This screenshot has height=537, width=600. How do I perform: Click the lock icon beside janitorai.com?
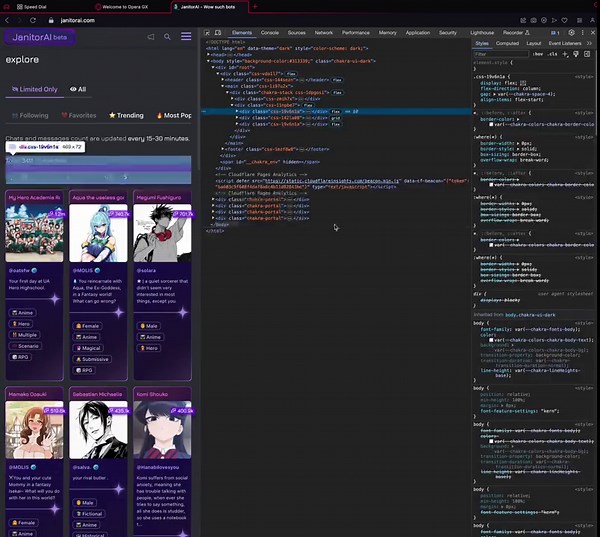coord(51,20)
